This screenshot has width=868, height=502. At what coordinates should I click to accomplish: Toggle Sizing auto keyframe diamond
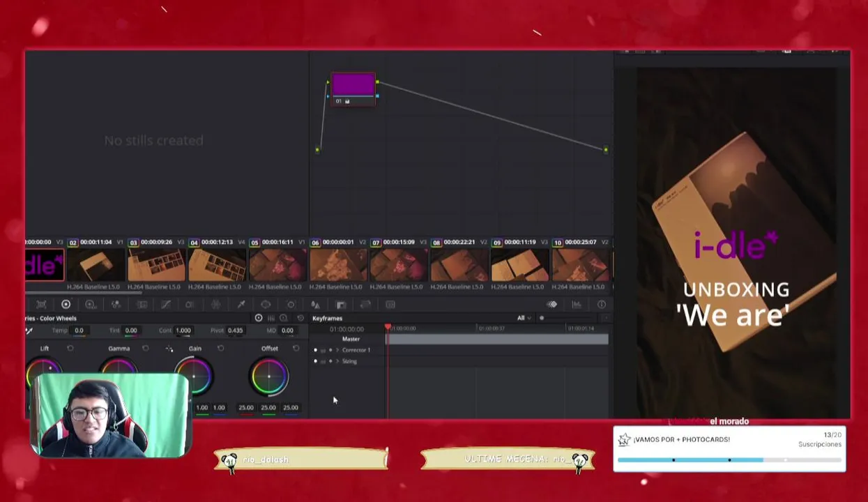coord(330,361)
